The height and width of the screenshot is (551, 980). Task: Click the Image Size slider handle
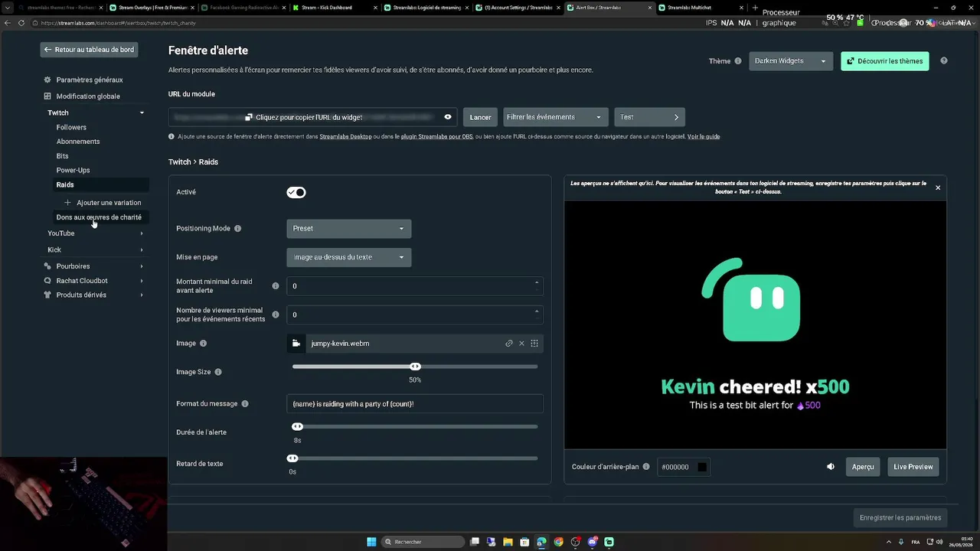click(x=415, y=367)
